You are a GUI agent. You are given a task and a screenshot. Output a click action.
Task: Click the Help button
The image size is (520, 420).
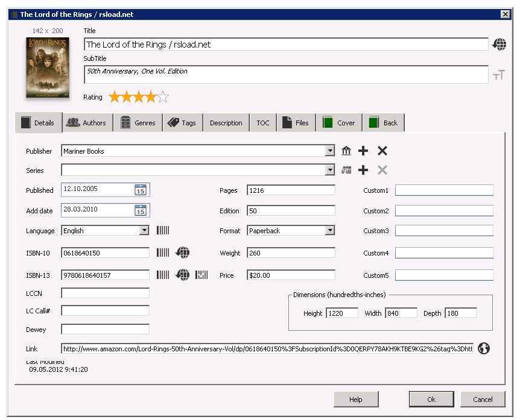356,399
